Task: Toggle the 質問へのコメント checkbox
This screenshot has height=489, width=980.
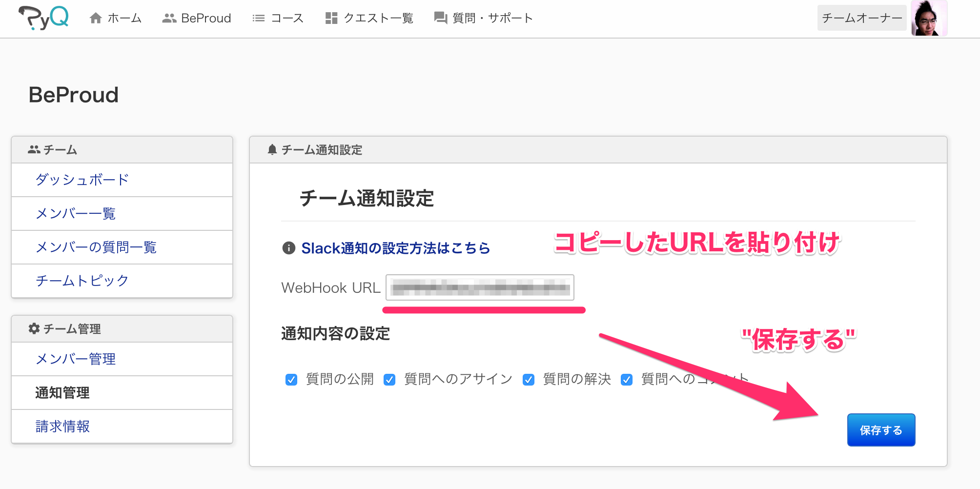Action: pos(627,379)
